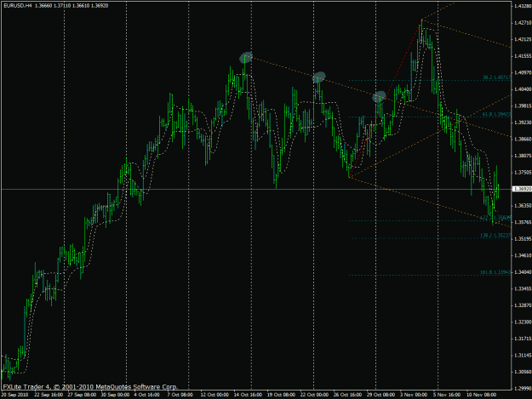
Task: Click the 1.38075 price axis label
Action: click(x=523, y=156)
